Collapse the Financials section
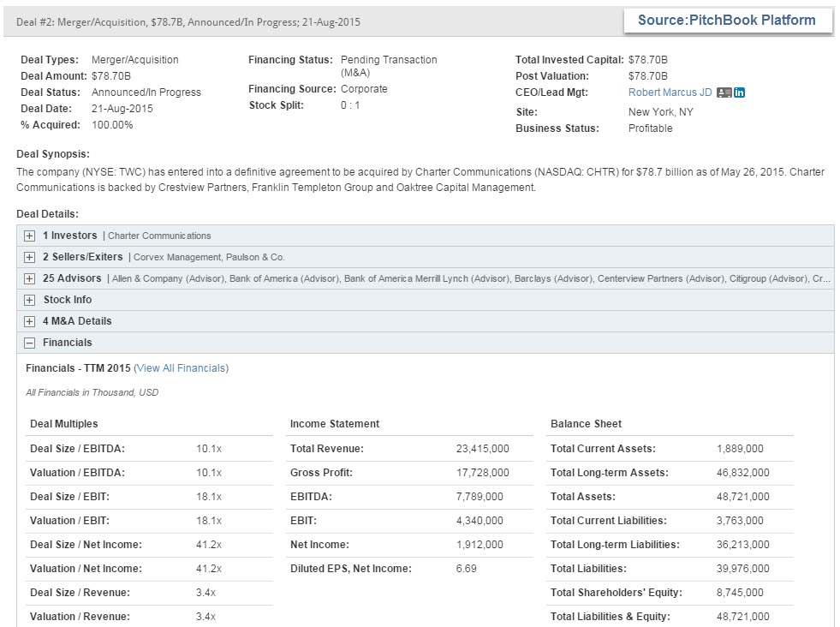The image size is (840, 627). point(29,343)
